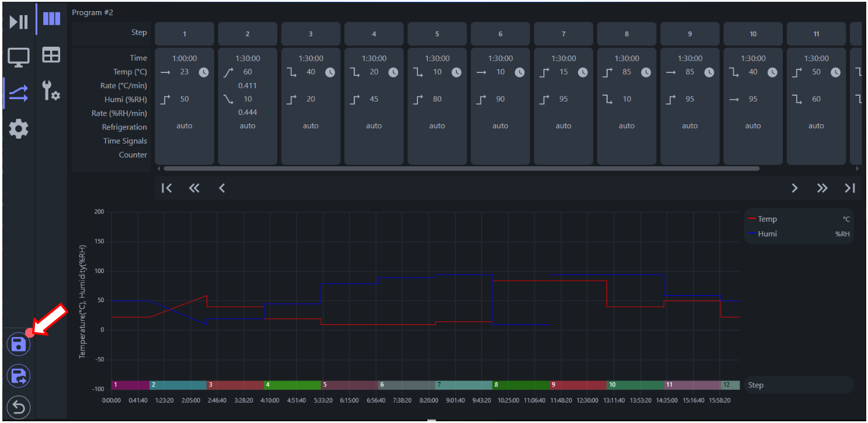Toggle the Temp series in legend
The height and width of the screenshot is (423, 868).
(762, 219)
